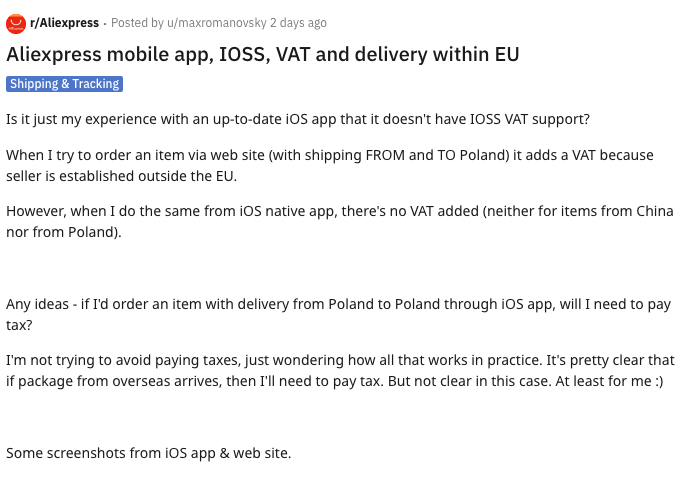
Task: Filter by the Shipping & Tracking flair
Action: (x=64, y=84)
